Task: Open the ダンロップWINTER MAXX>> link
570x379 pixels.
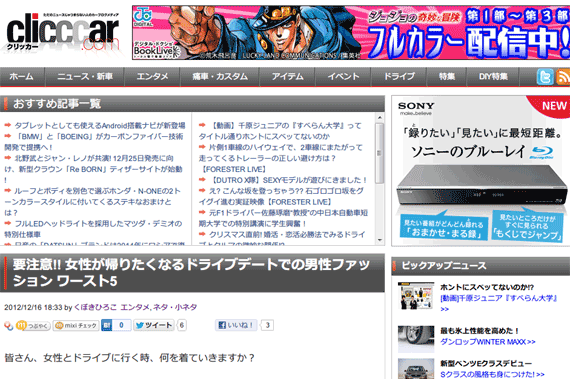Action: pyautogui.click(x=487, y=342)
